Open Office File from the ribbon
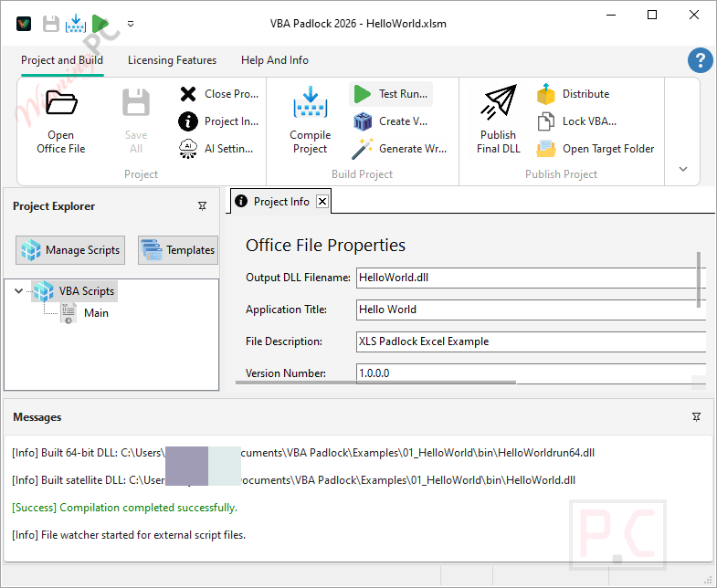The height and width of the screenshot is (588, 717). (61, 121)
